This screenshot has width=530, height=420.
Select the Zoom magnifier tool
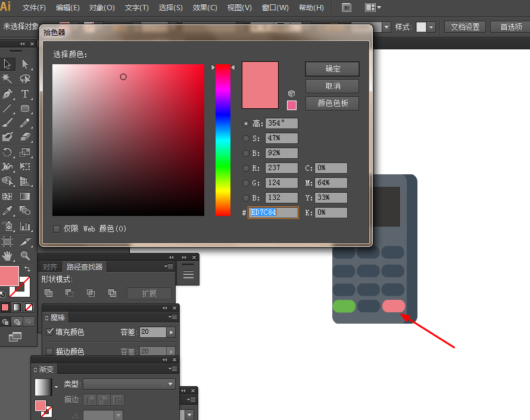(x=25, y=256)
